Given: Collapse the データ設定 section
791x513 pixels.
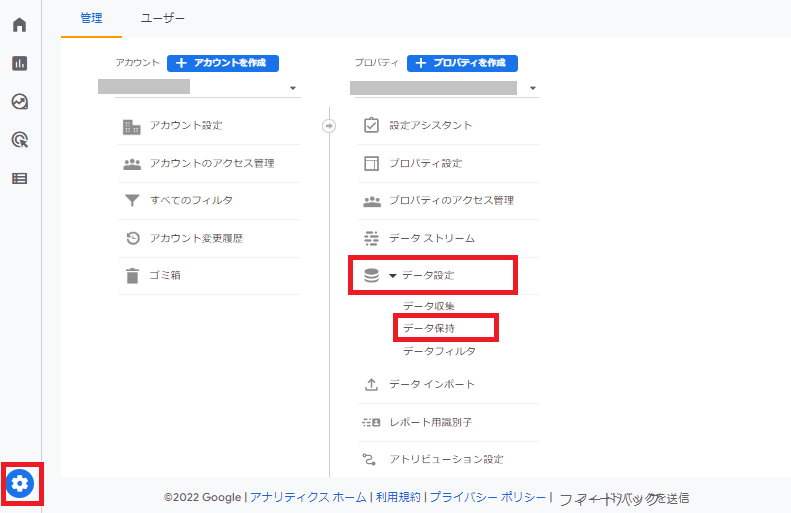Looking at the screenshot, I should 392,275.
